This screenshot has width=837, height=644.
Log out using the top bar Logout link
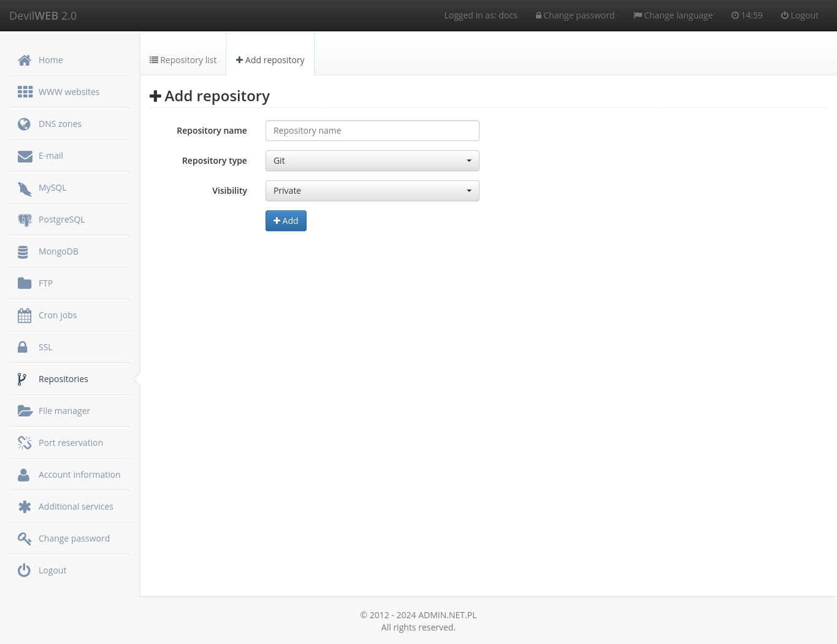pyautogui.click(x=800, y=15)
